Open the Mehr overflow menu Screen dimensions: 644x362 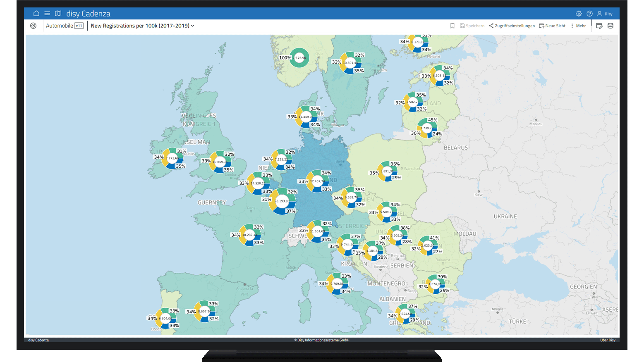578,26
